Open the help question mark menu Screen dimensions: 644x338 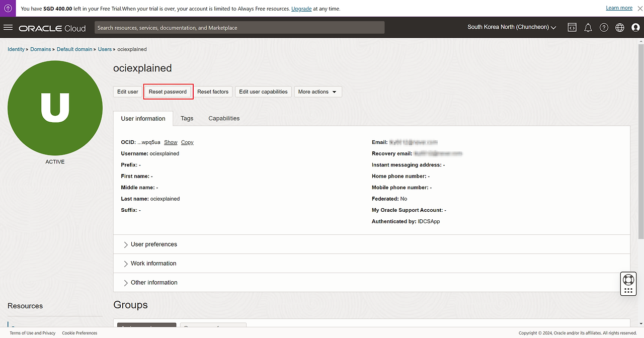(x=604, y=28)
